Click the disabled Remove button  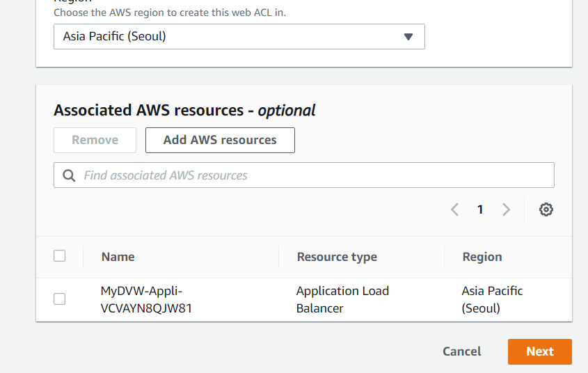(95, 140)
